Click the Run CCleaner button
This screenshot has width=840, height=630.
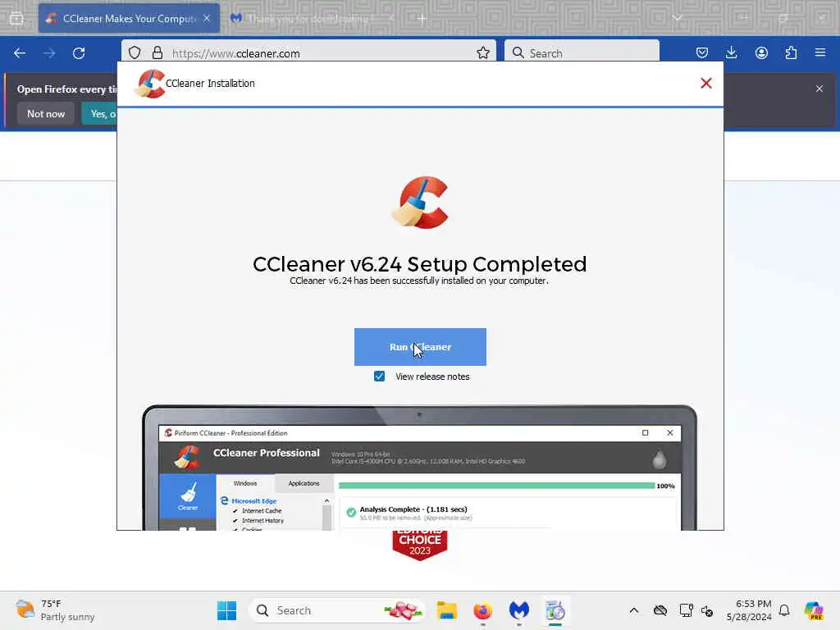point(420,347)
